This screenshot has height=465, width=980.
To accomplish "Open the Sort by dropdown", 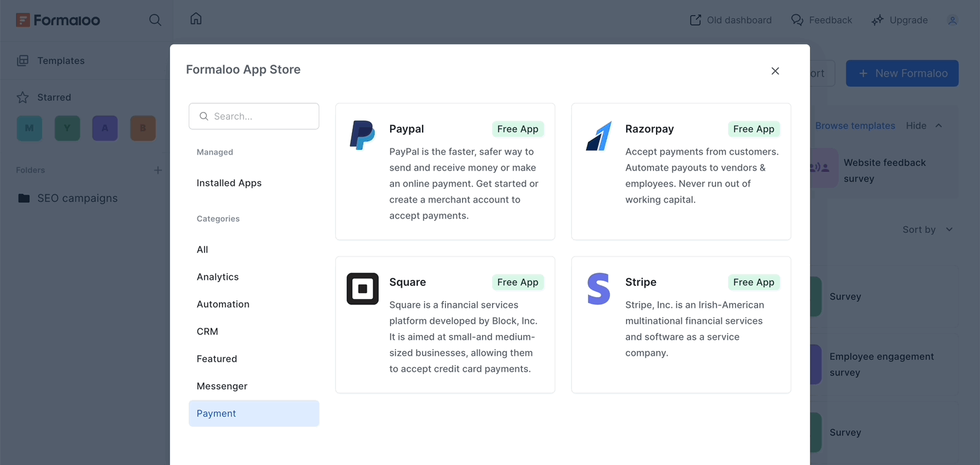I will coord(927,229).
